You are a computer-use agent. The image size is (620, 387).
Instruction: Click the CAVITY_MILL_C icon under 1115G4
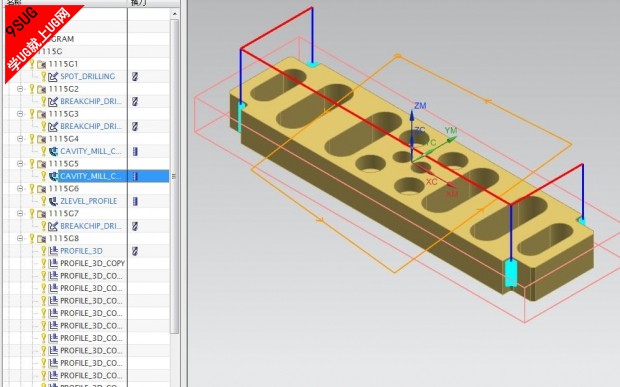pyautogui.click(x=53, y=151)
